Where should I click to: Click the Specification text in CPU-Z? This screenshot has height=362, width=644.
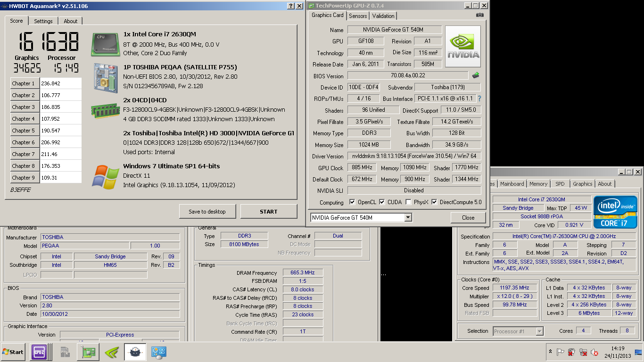pyautogui.click(x=565, y=237)
